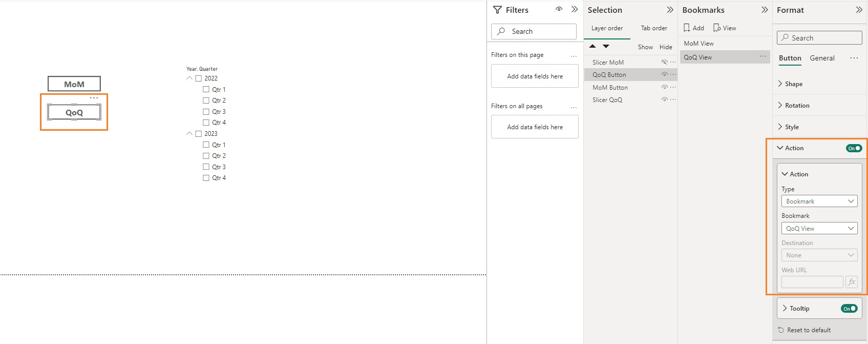Focus the Format pane search box
The width and height of the screenshot is (868, 344).
[x=819, y=38]
